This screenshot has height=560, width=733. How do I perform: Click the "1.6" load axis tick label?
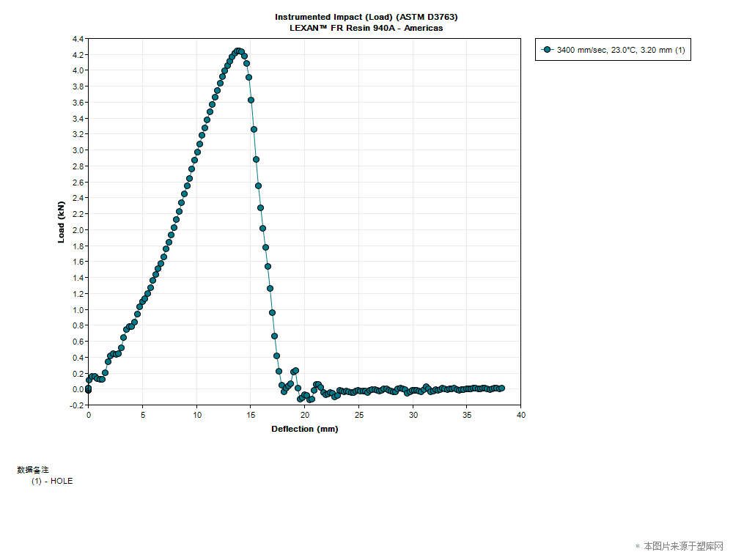78,262
